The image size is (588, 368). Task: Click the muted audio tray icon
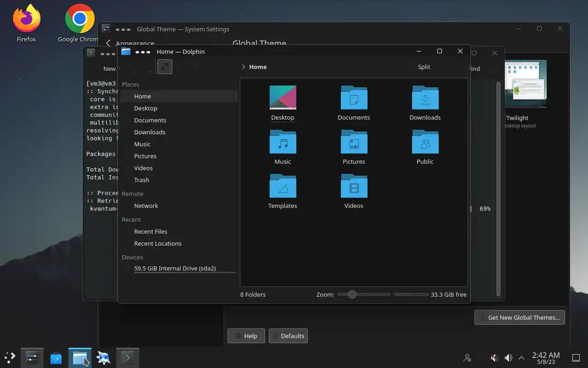pos(495,358)
